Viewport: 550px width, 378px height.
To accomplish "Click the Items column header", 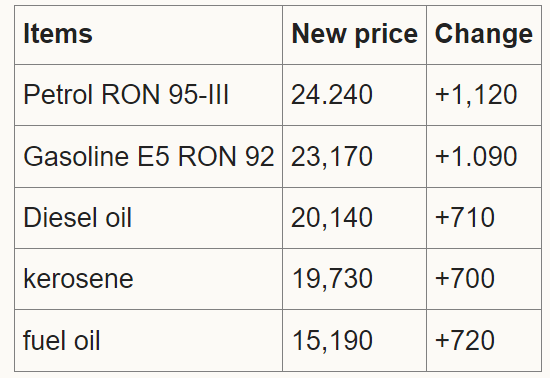I will [x=148, y=35].
